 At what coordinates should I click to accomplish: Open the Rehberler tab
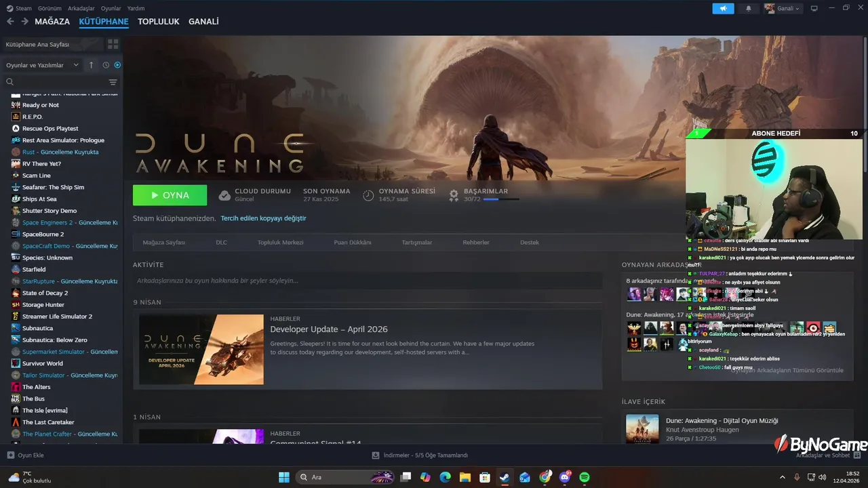[x=476, y=242]
